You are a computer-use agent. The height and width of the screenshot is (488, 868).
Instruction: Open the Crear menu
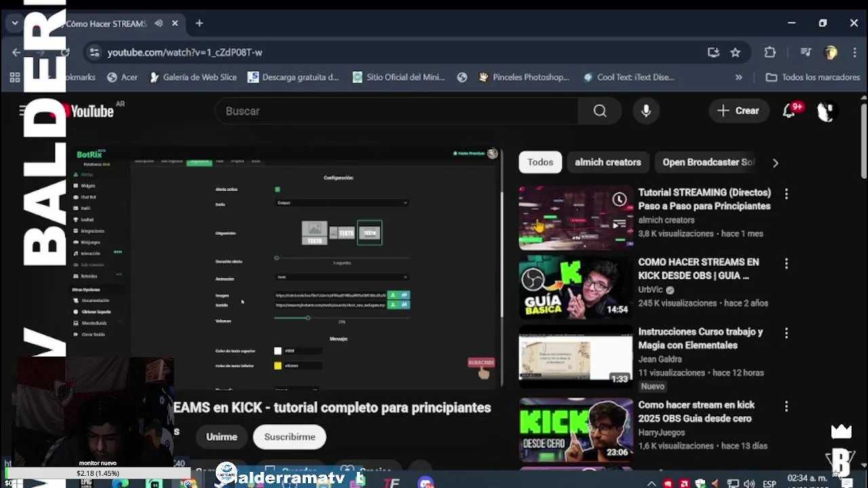pyautogui.click(x=738, y=110)
